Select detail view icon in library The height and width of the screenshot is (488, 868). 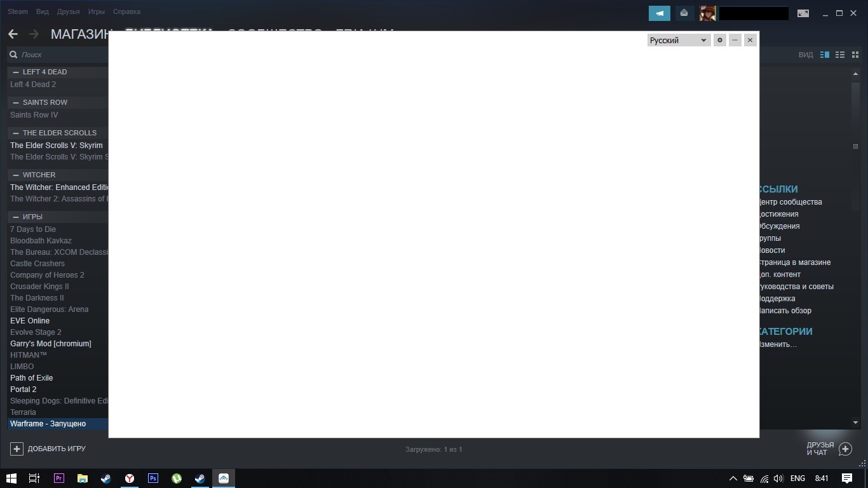click(x=825, y=55)
